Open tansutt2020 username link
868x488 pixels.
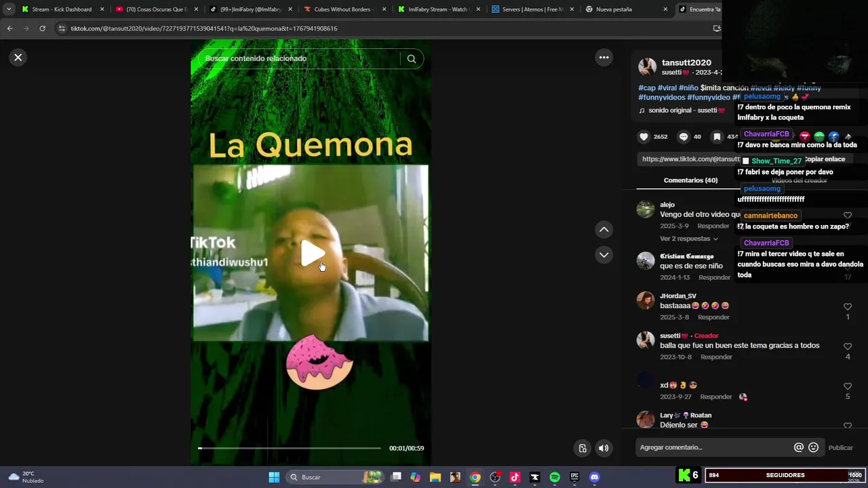686,62
